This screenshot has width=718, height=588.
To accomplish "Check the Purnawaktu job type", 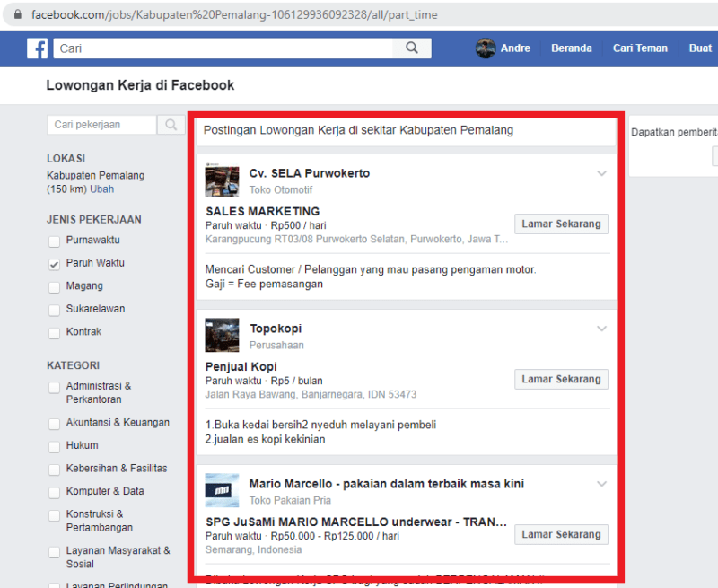I will pyautogui.click(x=54, y=241).
